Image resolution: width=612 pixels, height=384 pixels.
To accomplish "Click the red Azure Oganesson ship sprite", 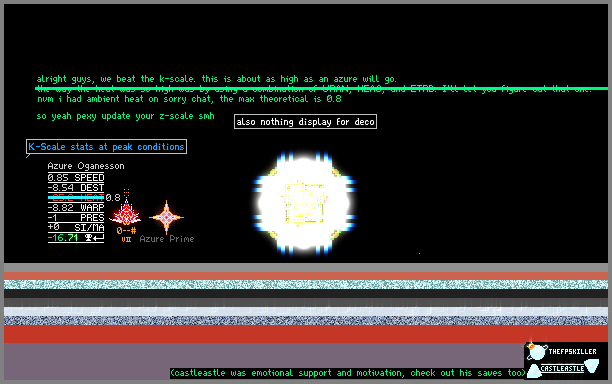I will point(126,211).
